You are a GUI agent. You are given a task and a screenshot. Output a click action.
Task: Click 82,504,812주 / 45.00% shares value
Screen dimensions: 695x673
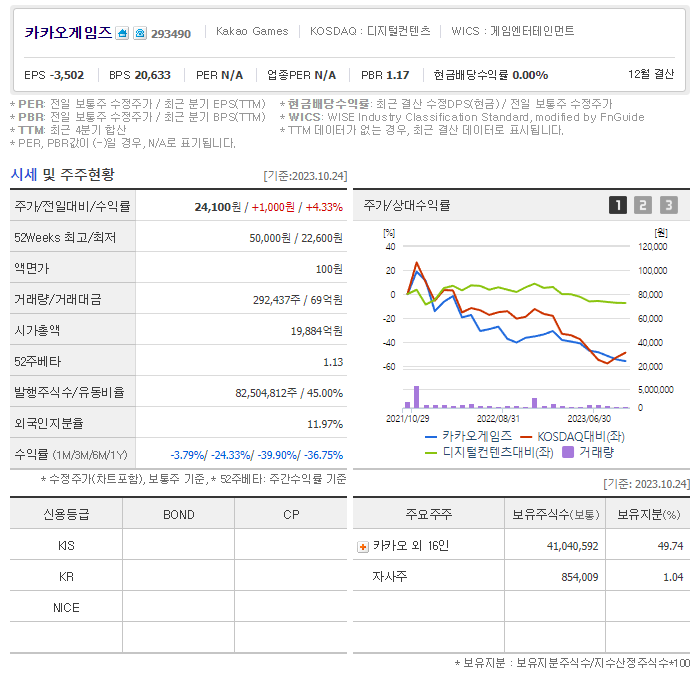289,393
